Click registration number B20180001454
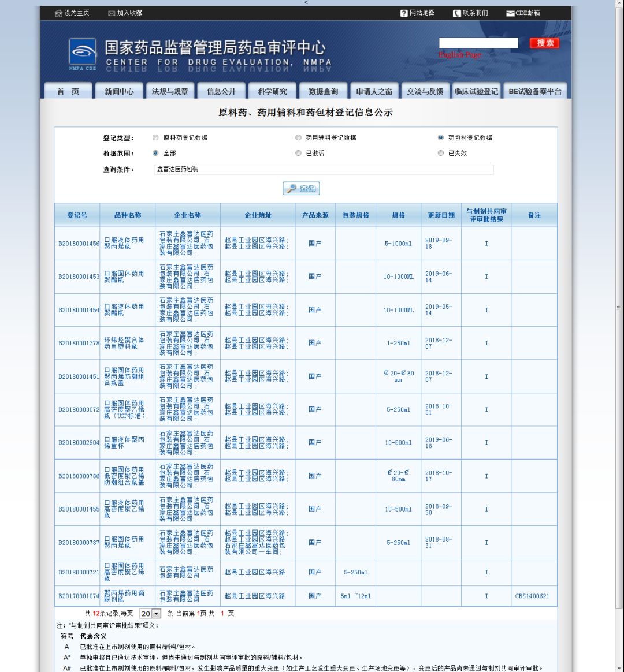Screen dimensions: 624x672 click(x=79, y=310)
